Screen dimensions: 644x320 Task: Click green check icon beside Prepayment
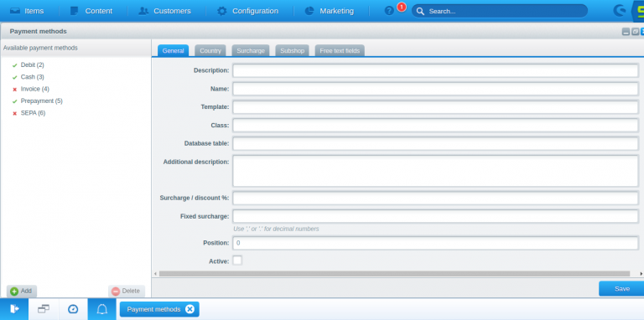(x=15, y=101)
